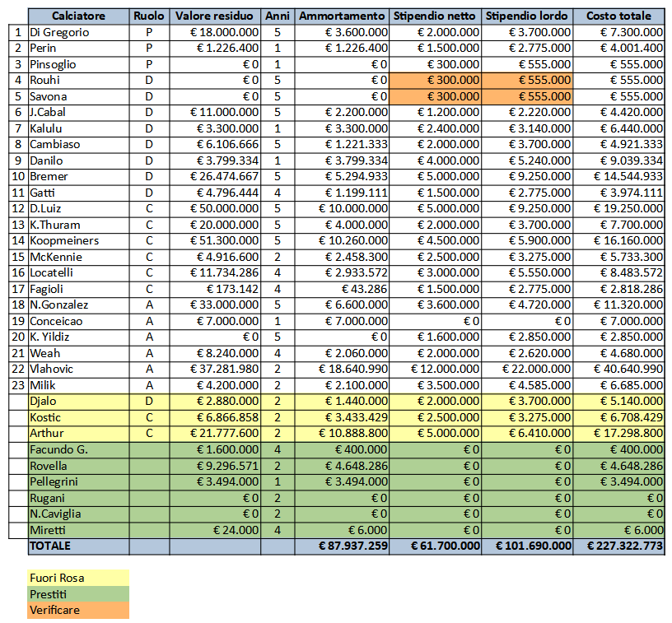Viewport: 672px width, 623px height.
Task: Click Bremer's valore residuo € 26.474.667
Action: click(215, 176)
